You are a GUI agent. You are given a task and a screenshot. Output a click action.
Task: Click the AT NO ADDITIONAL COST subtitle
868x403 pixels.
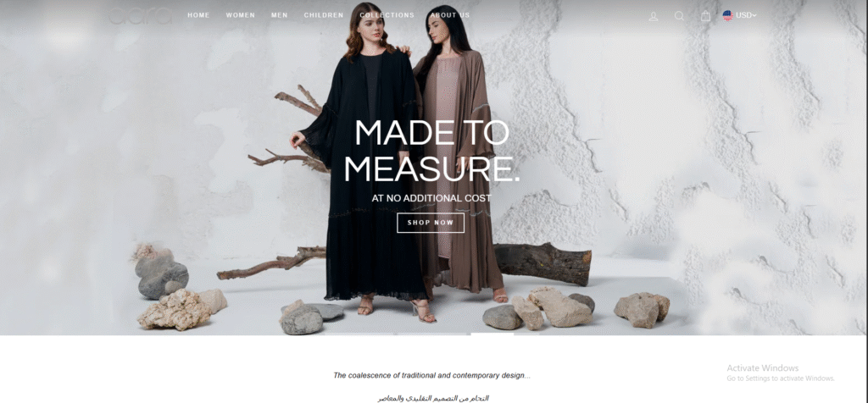coord(431,198)
